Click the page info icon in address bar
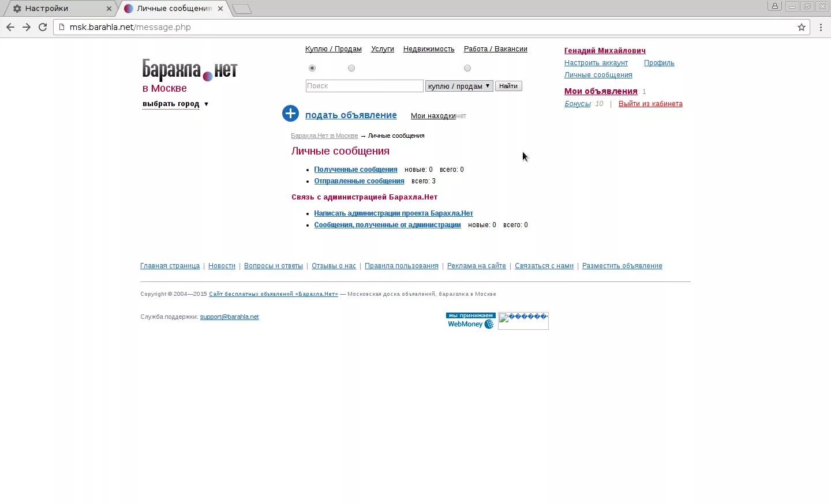This screenshot has width=831, height=504. tap(62, 27)
